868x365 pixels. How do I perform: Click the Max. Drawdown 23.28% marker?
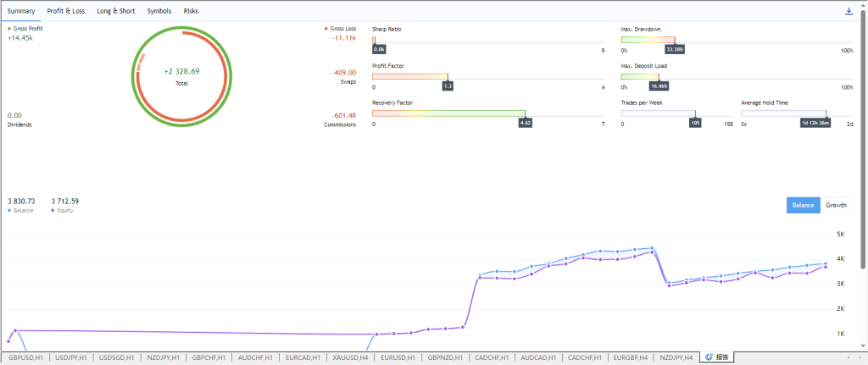(x=675, y=50)
